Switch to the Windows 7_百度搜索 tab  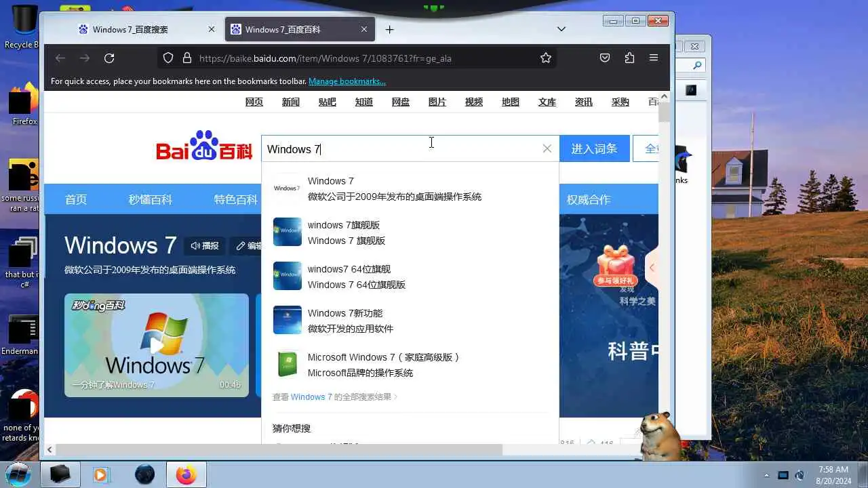[x=146, y=30]
